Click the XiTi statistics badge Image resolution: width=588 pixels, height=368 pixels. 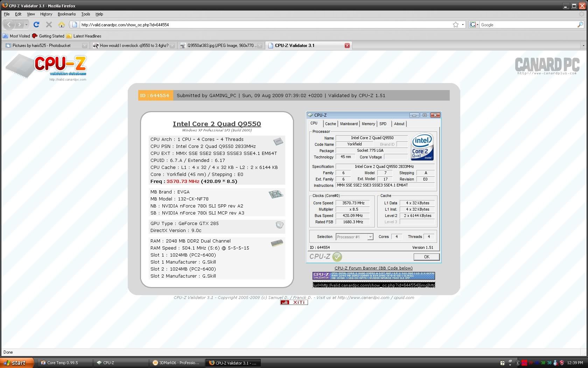[x=294, y=302]
